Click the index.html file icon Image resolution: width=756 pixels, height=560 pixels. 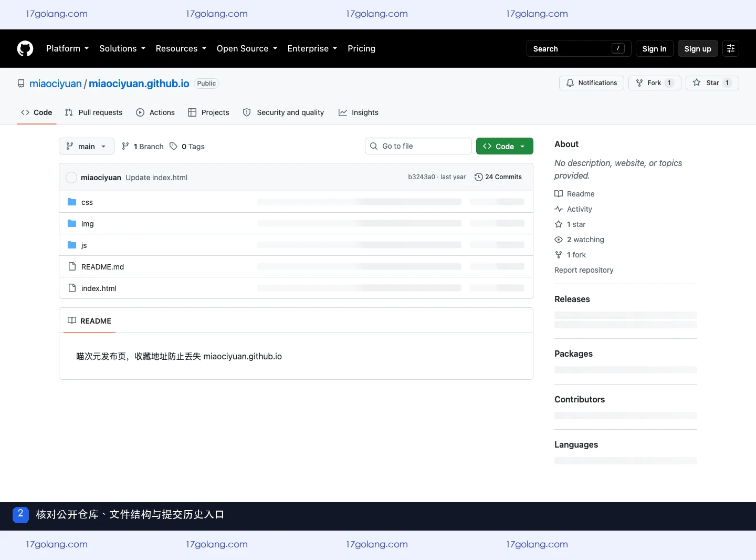tap(72, 288)
